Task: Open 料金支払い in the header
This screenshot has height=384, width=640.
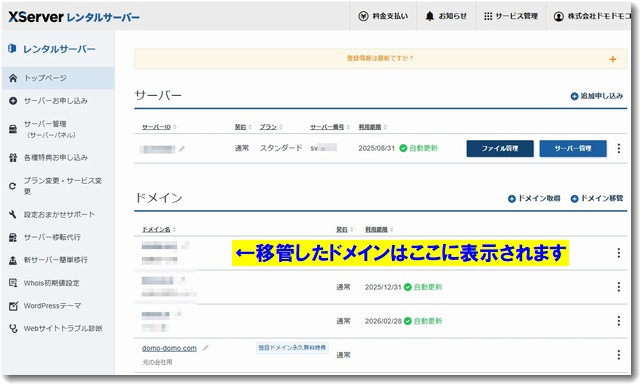Action: click(383, 16)
